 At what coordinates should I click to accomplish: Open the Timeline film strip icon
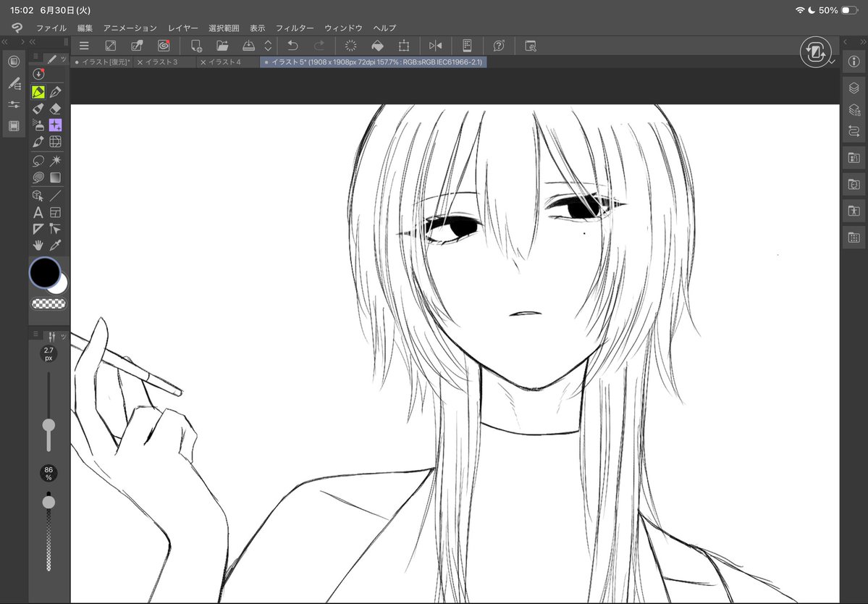[14, 126]
